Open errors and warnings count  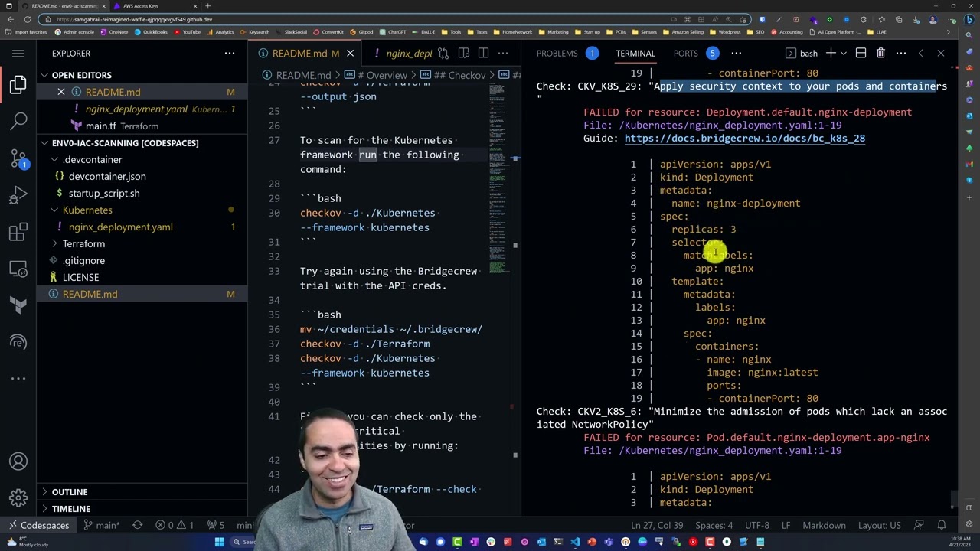[175, 525]
